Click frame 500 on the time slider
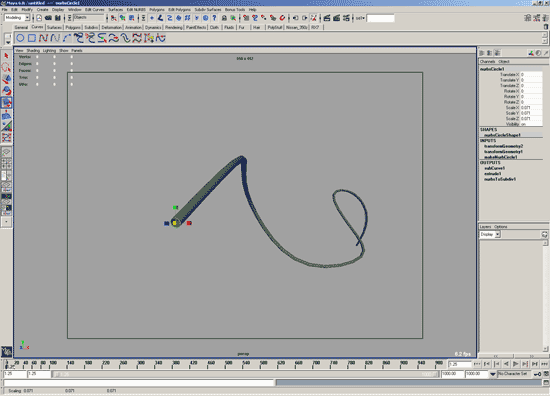The width and height of the screenshot is (550, 396). pos(228,364)
